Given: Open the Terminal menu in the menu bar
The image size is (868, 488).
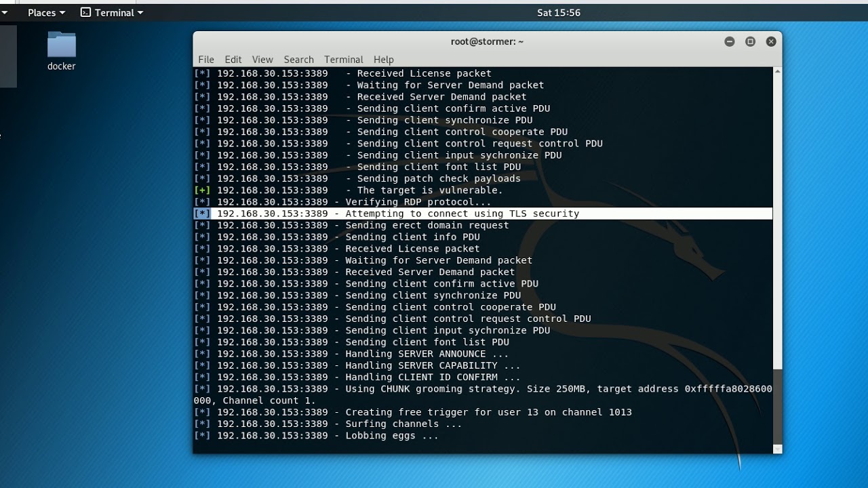Looking at the screenshot, I should 344,60.
